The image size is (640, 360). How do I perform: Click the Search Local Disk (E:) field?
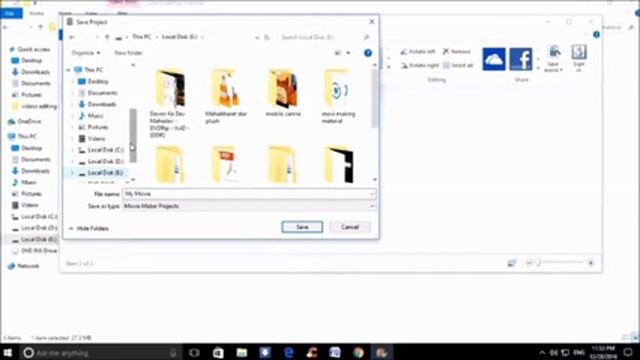[x=325, y=37]
